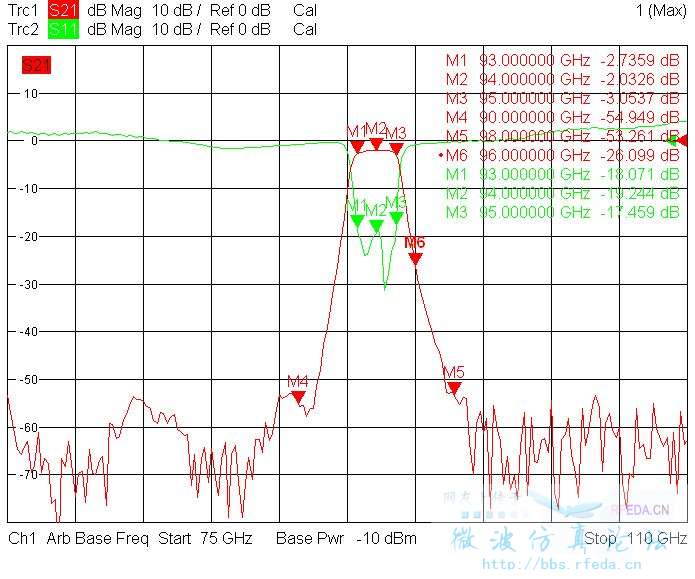
Task: Click the Trc1 trace name
Action: (x=23, y=10)
